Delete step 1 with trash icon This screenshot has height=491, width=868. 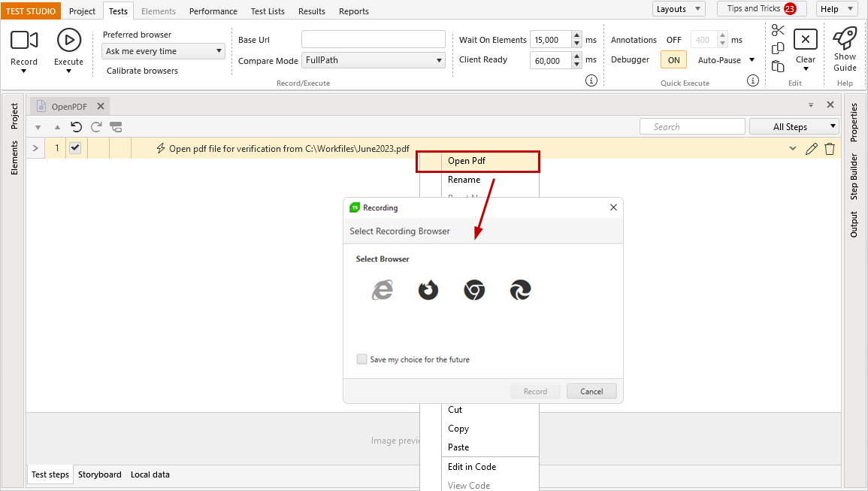click(829, 149)
